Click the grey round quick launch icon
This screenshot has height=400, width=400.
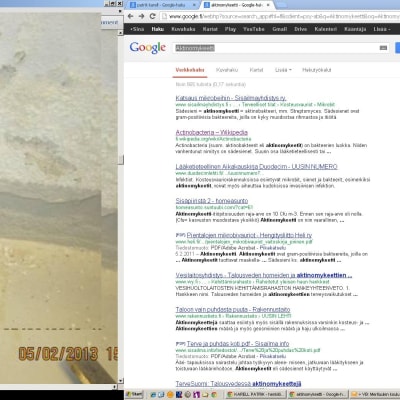tap(188, 395)
